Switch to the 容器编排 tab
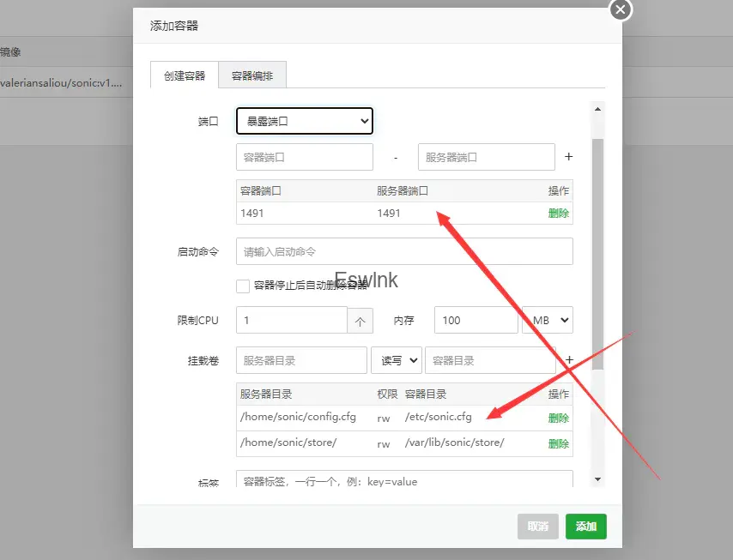733x560 pixels. coord(252,75)
